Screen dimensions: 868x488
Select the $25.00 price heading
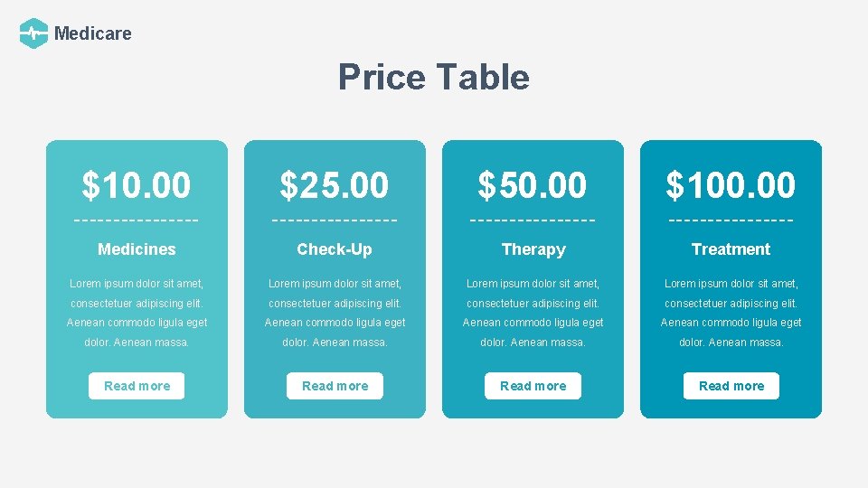point(335,185)
